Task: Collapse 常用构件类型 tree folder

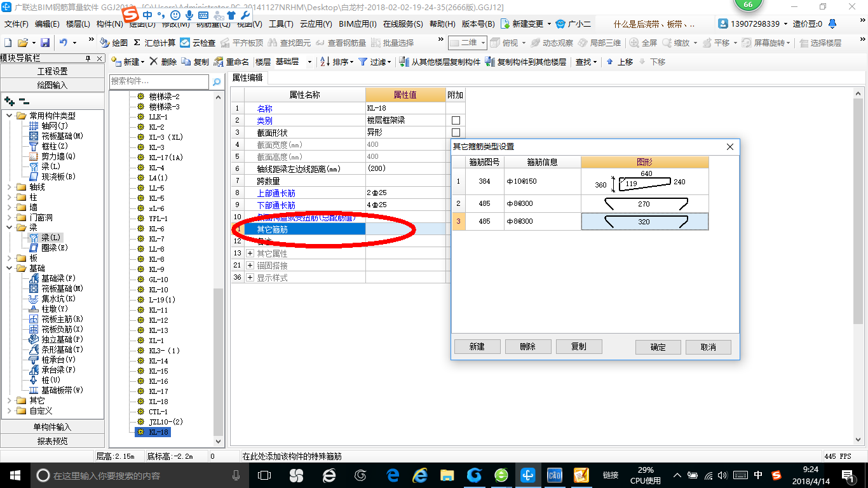Action: coord(9,116)
